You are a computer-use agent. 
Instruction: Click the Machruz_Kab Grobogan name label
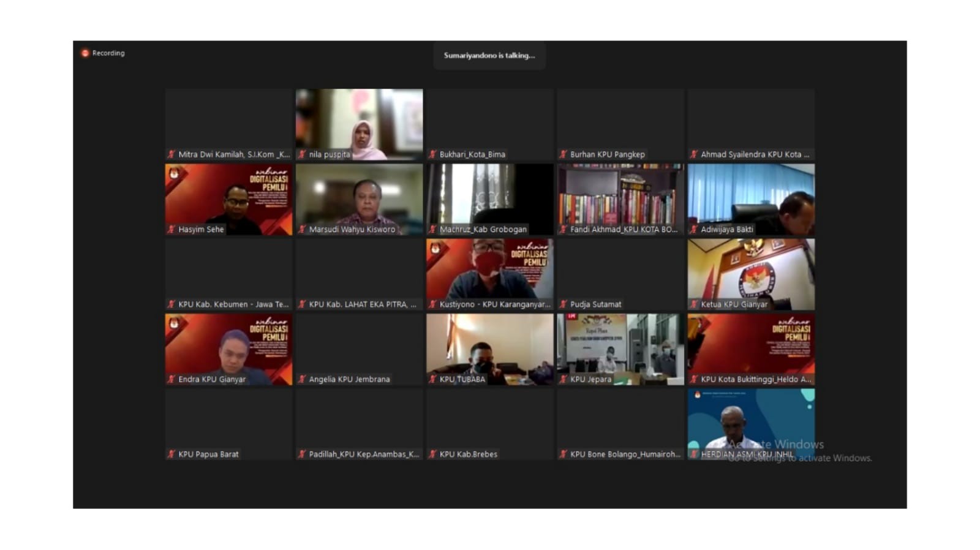coord(483,230)
